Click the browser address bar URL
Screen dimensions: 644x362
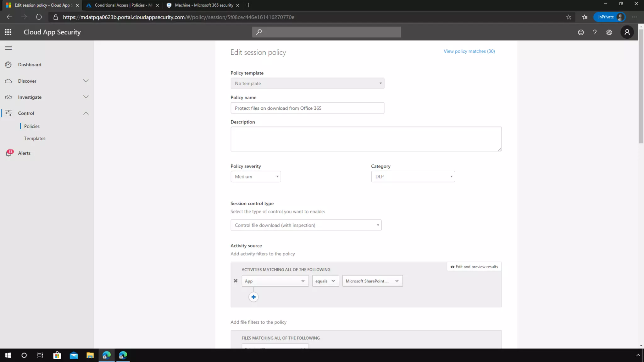click(179, 17)
